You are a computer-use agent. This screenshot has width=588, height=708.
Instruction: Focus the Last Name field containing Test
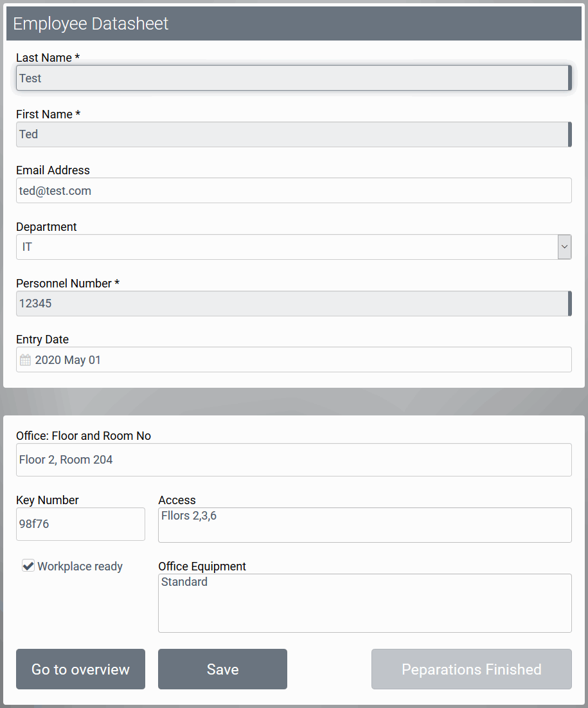292,78
